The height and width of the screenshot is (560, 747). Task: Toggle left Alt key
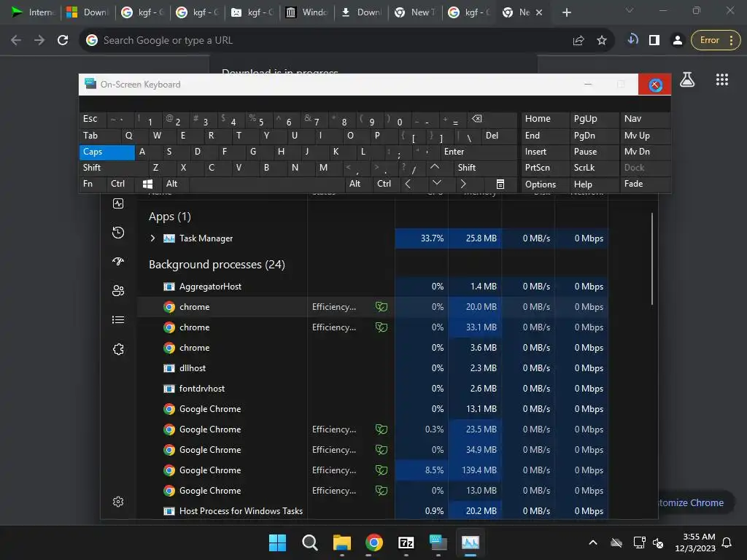[175, 184]
